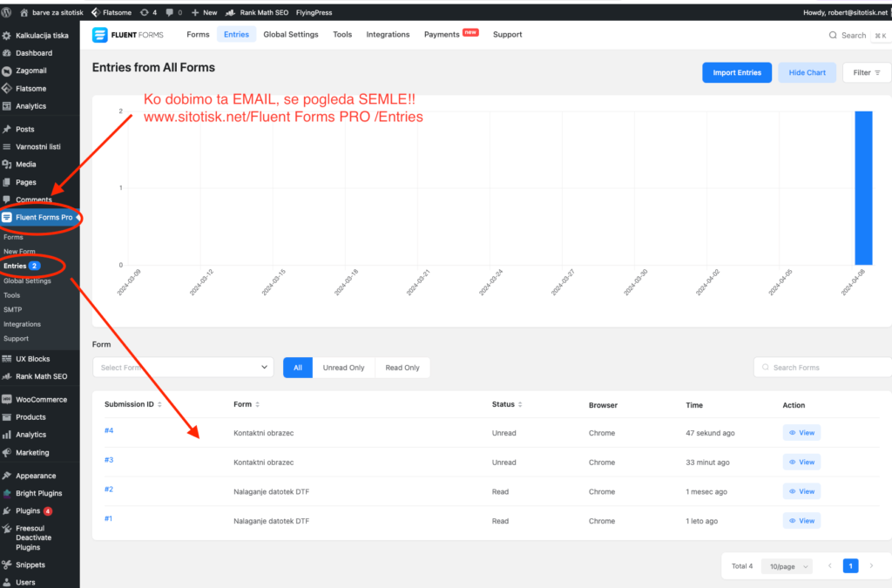Click the Fluent Forms logo
892x588 pixels.
click(128, 35)
